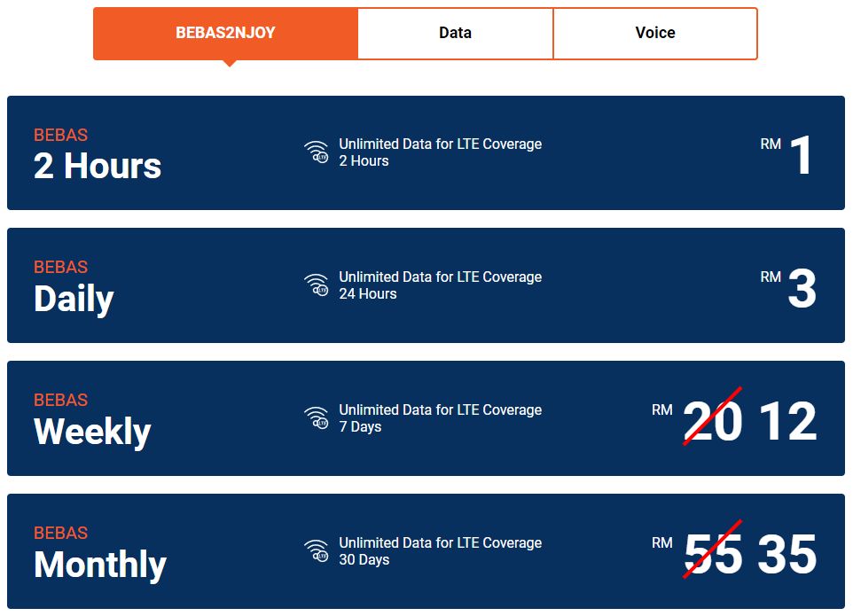Switch to the Data tab
This screenshot has width=853, height=616.
coord(456,33)
